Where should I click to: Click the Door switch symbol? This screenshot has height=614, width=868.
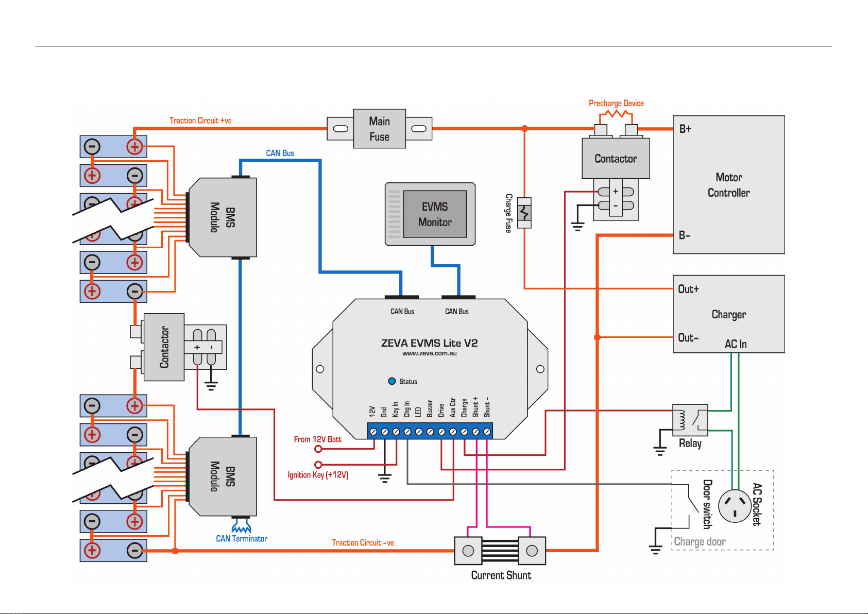[x=692, y=499]
